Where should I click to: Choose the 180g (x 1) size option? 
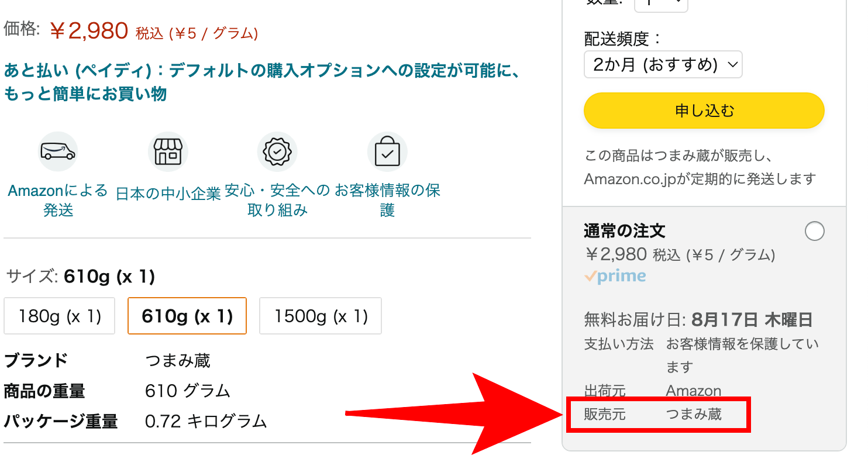pyautogui.click(x=60, y=316)
